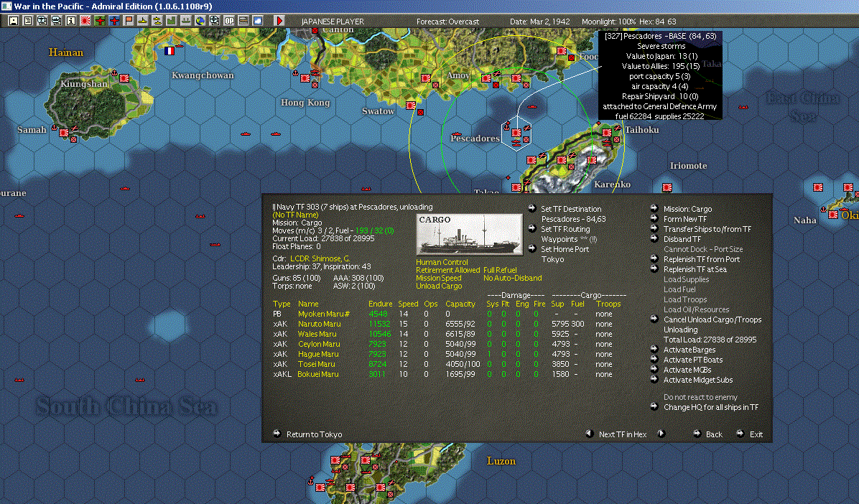Click the double yellow ships toolbar icon
Viewport: 859px width, 504px height.
[x=157, y=21]
